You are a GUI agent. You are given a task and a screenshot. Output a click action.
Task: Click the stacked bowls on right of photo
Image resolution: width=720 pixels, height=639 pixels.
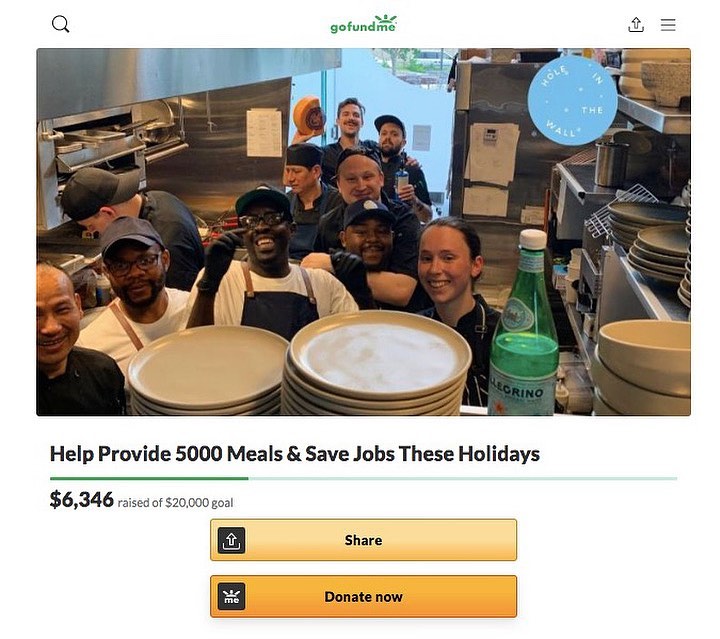tap(642, 365)
